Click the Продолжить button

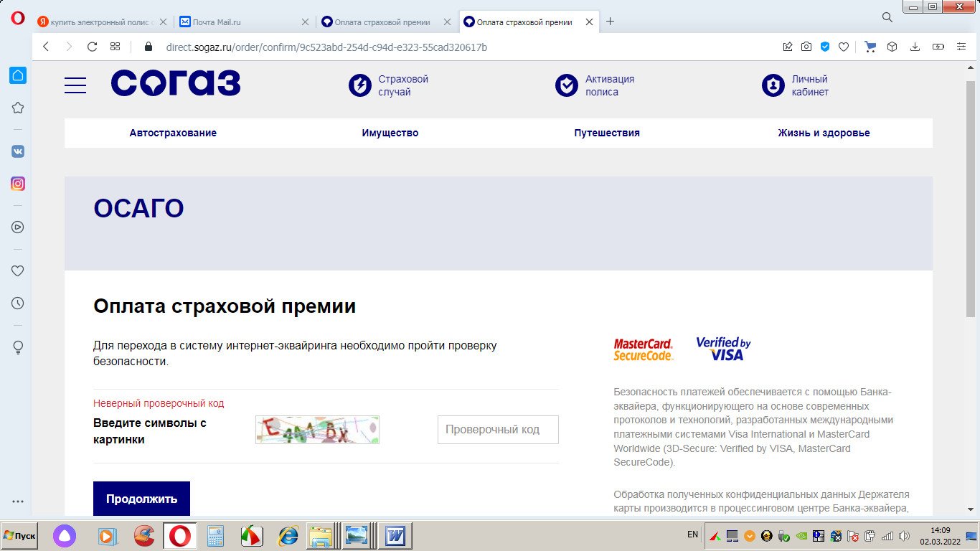coord(141,499)
